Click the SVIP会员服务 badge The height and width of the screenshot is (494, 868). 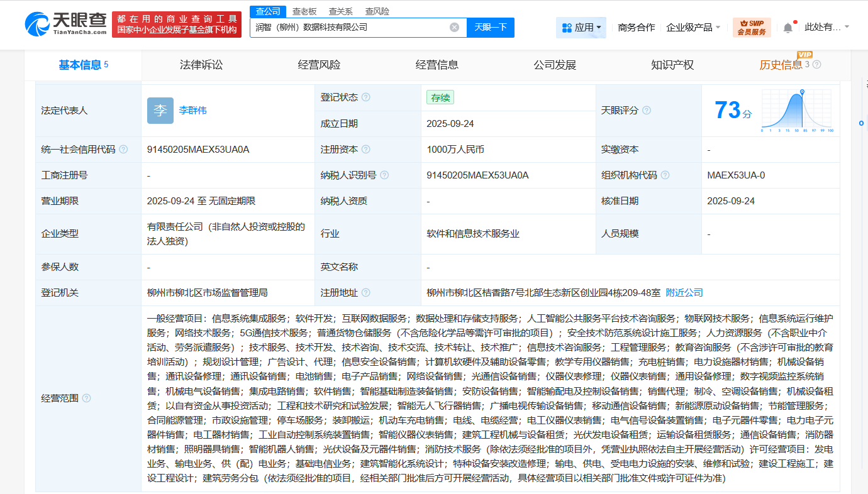(752, 27)
